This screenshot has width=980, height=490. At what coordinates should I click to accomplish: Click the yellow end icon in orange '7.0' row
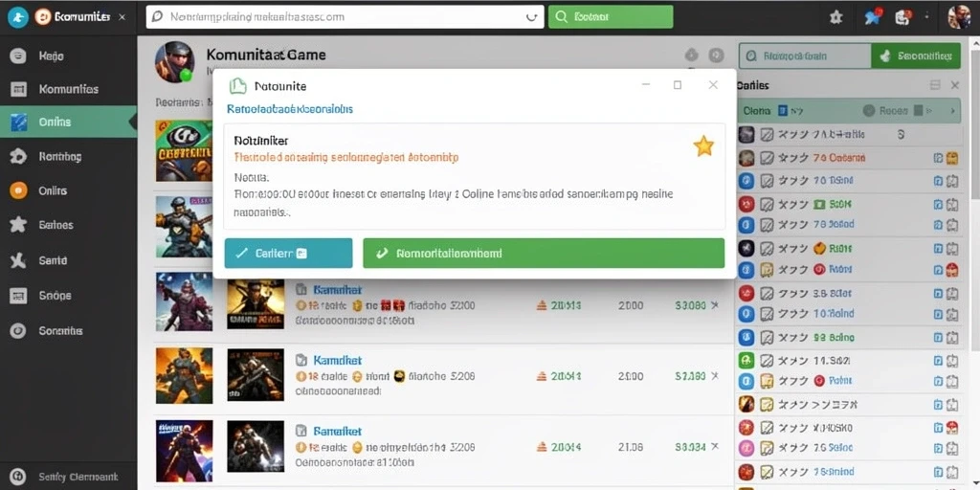[x=952, y=158]
